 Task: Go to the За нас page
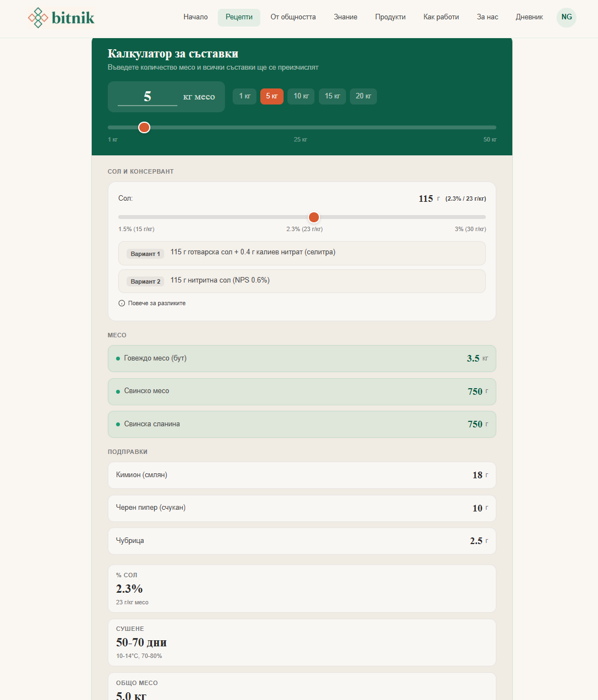coord(487,17)
